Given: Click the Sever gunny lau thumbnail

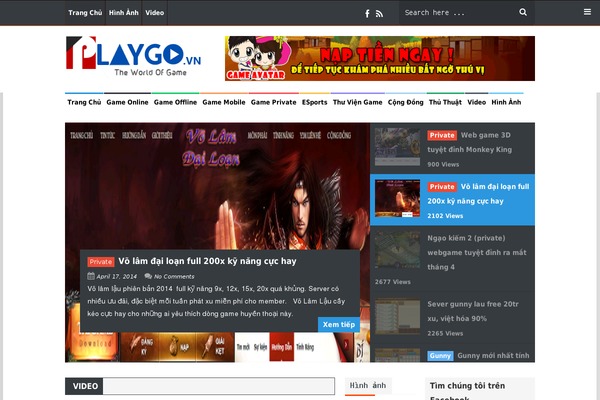Looking at the screenshot, I should point(397,316).
